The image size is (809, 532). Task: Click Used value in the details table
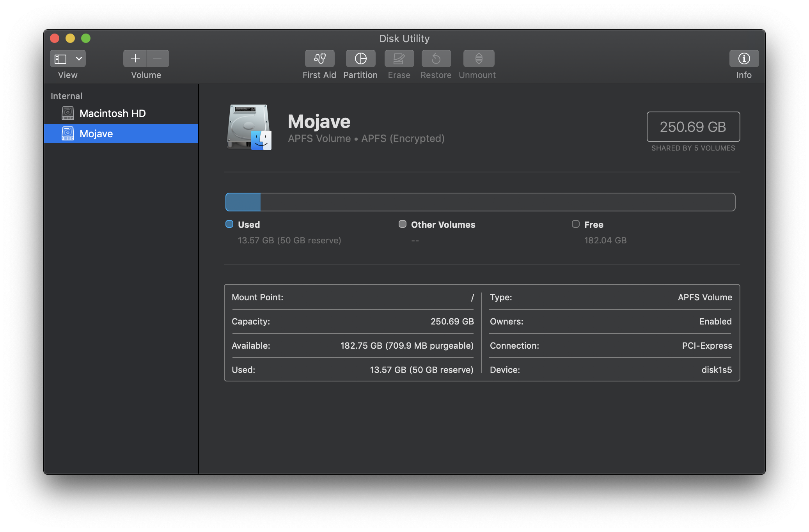(422, 370)
